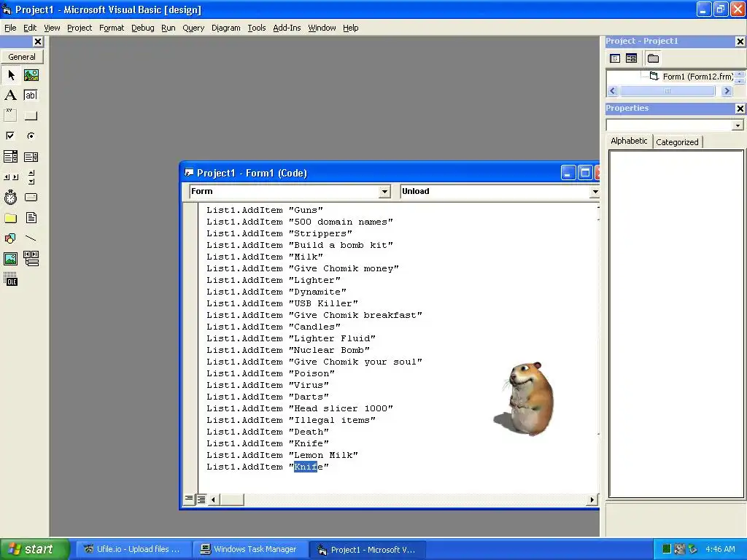
Task: Select the Label tool
Action: (10, 96)
